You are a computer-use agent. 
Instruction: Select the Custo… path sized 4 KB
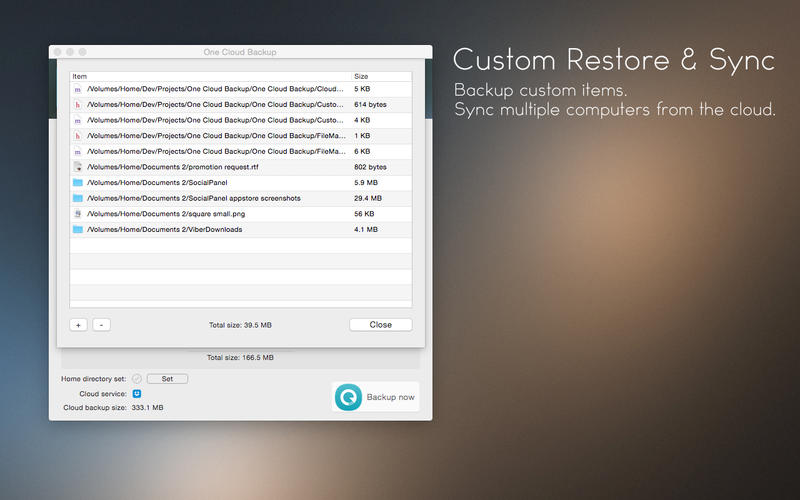coord(215,120)
